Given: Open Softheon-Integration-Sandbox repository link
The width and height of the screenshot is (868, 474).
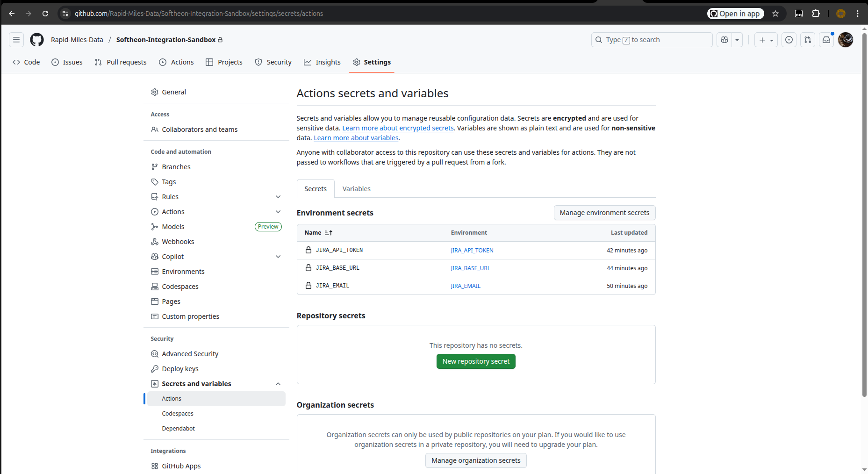Looking at the screenshot, I should pos(166,40).
